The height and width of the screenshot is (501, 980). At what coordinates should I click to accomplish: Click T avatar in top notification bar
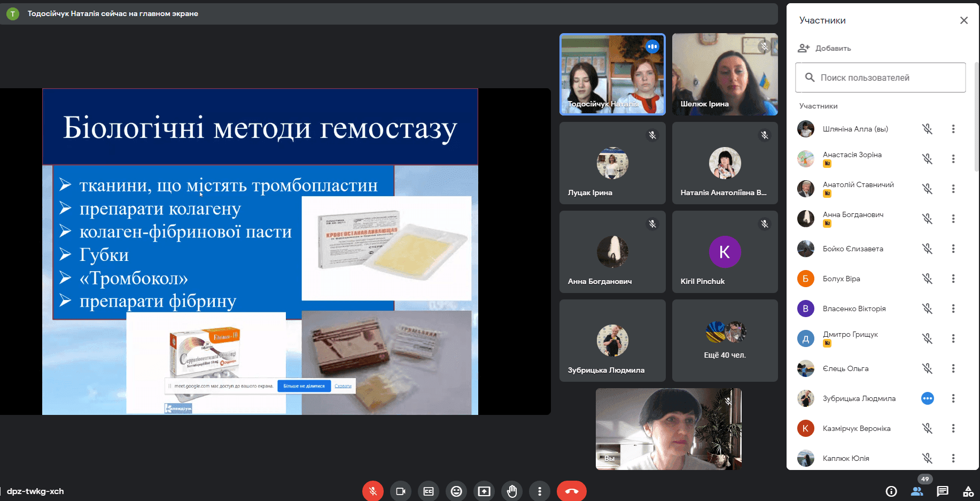(13, 14)
